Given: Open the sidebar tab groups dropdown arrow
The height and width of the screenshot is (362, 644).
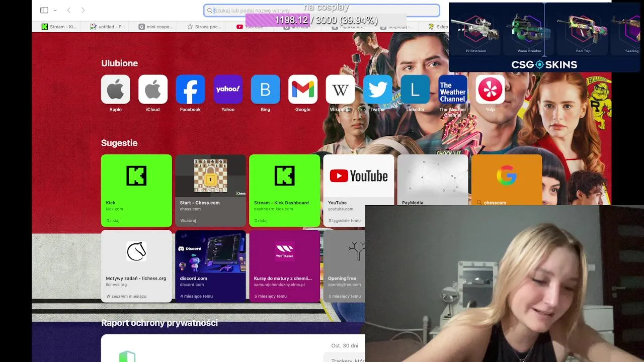Looking at the screenshot, I should point(55,10).
